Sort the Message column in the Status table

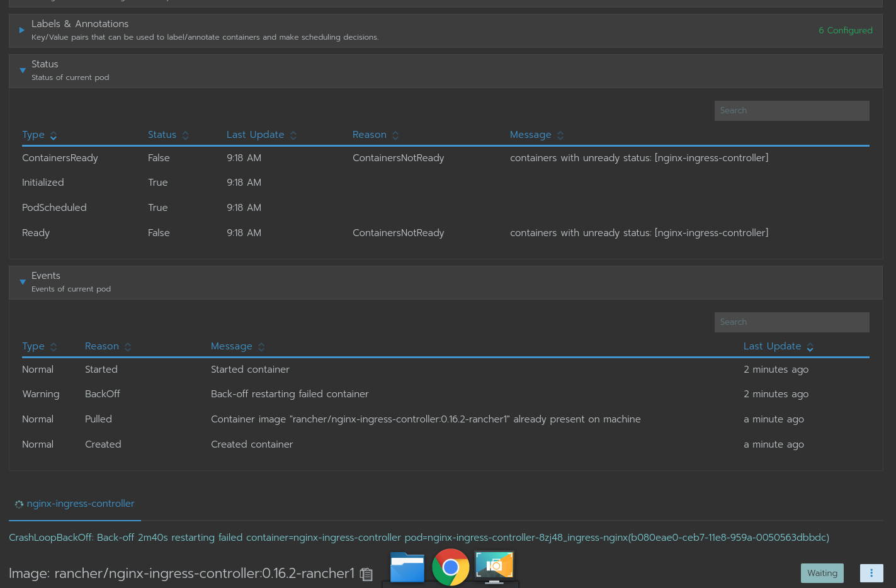click(x=560, y=135)
